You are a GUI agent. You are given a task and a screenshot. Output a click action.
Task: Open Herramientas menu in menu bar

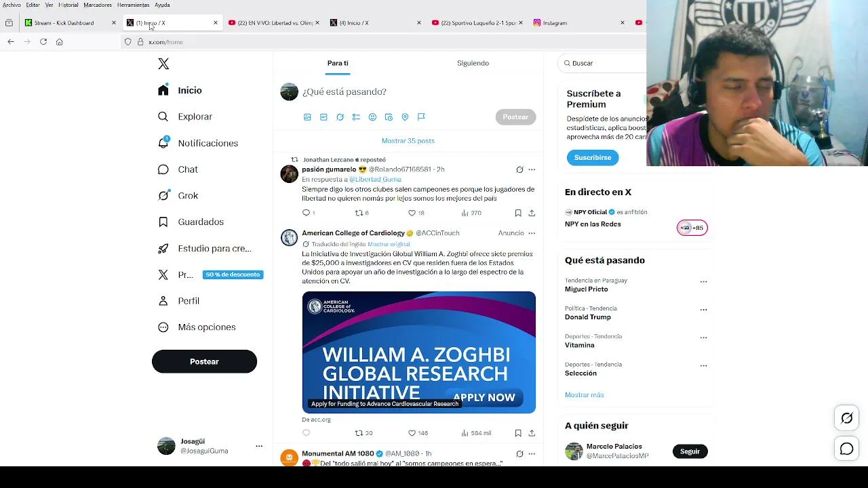click(133, 5)
